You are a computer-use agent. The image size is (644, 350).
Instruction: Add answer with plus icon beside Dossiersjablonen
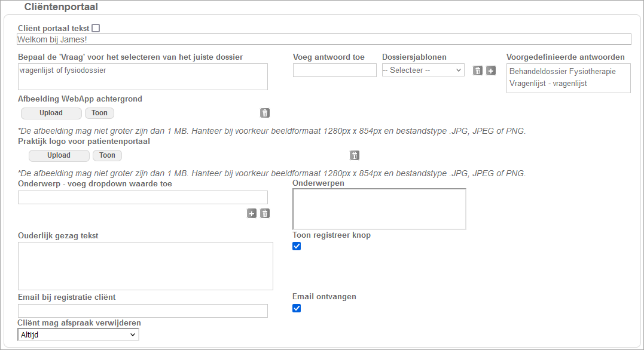pos(491,70)
